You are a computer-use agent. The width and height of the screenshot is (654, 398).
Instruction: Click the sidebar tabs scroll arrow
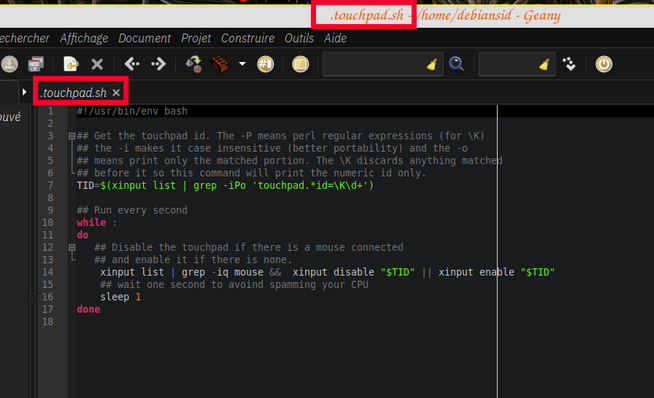point(24,92)
